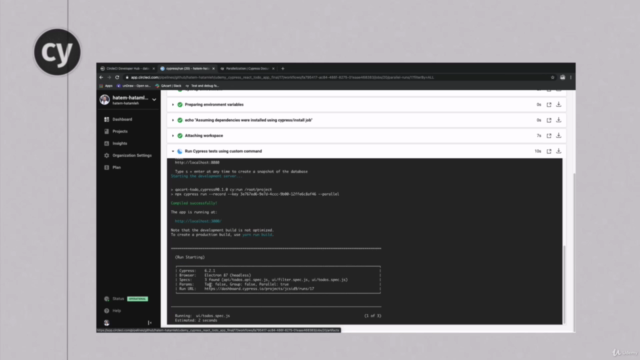
Task: Open the Test and debug bookmark
Action: tap(202, 86)
